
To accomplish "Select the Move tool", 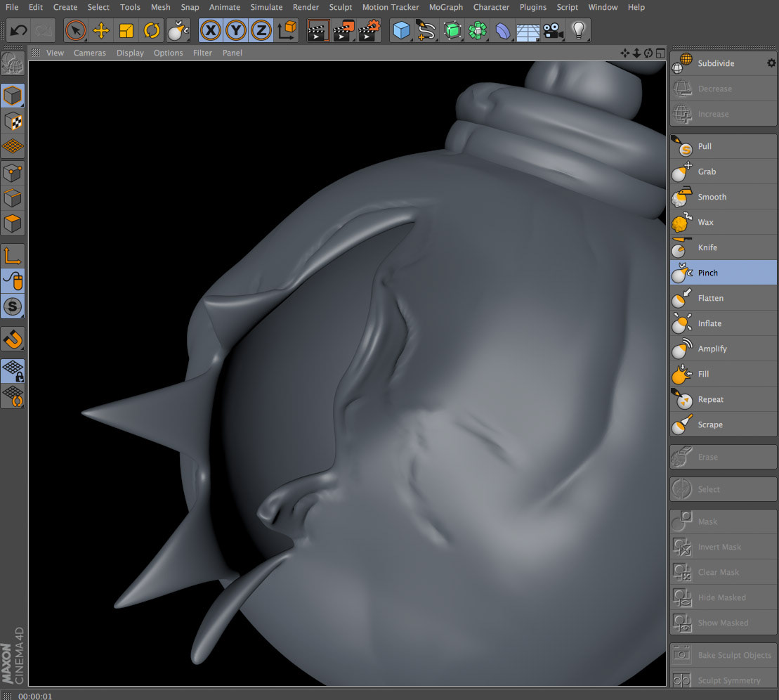I will [101, 31].
